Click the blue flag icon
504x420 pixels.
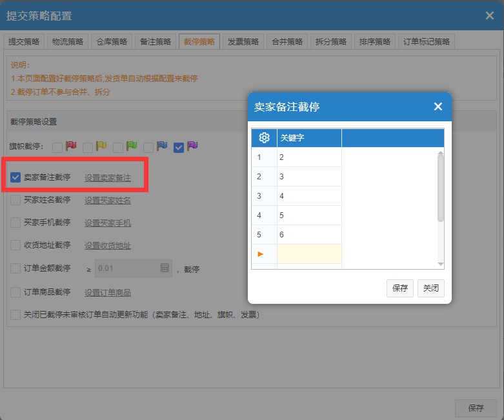point(162,146)
